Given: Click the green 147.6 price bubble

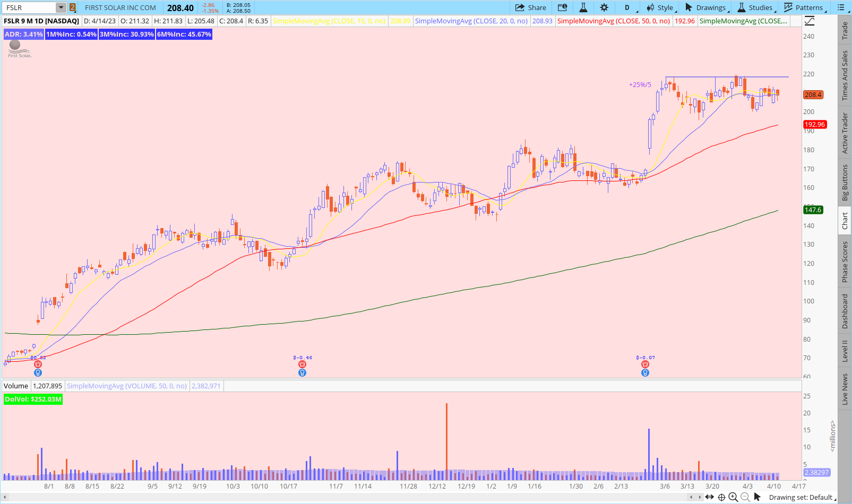Looking at the screenshot, I should click(813, 210).
